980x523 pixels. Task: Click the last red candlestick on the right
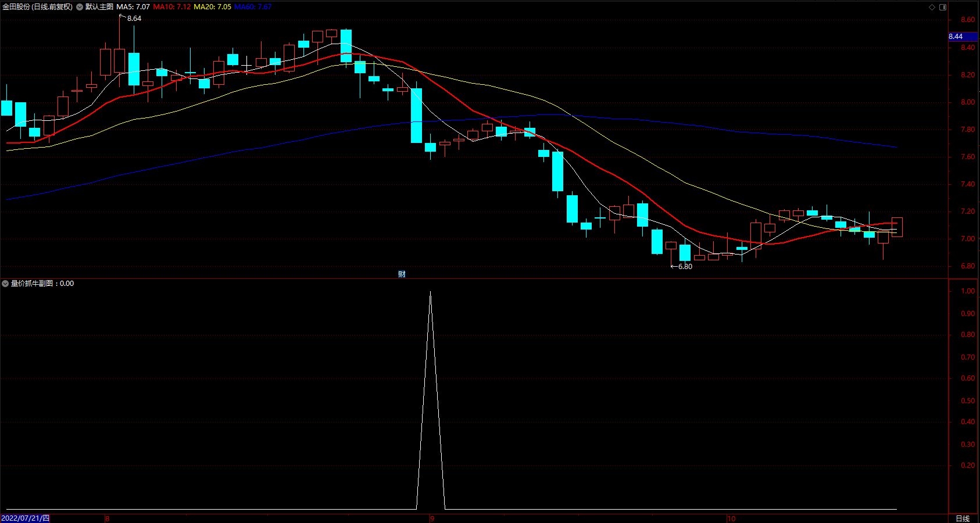coord(897,227)
